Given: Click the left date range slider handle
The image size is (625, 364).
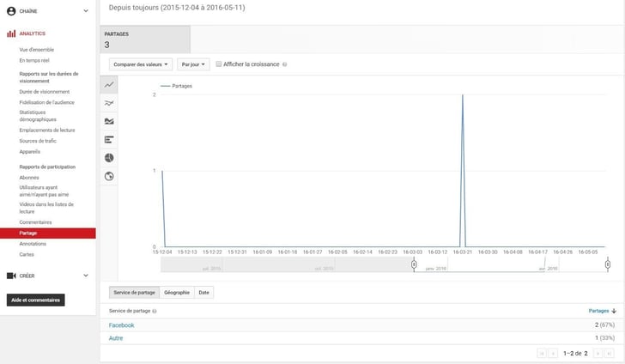Looking at the screenshot, I should pos(414,264).
